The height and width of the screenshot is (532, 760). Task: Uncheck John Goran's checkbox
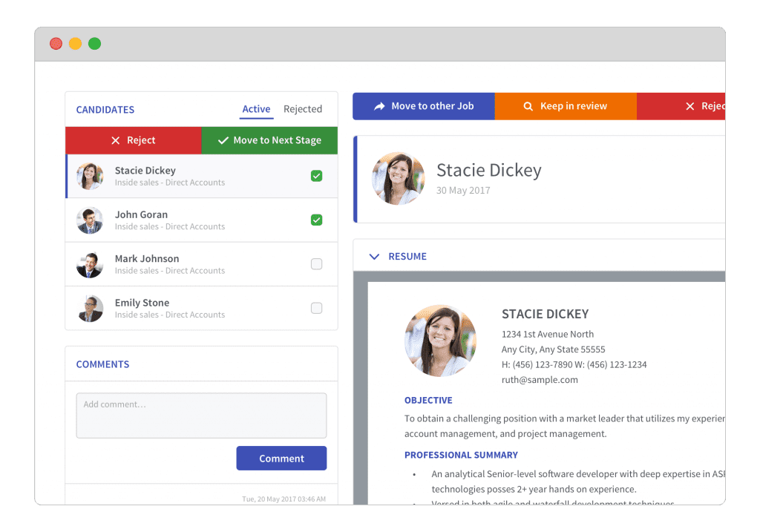pos(316,220)
